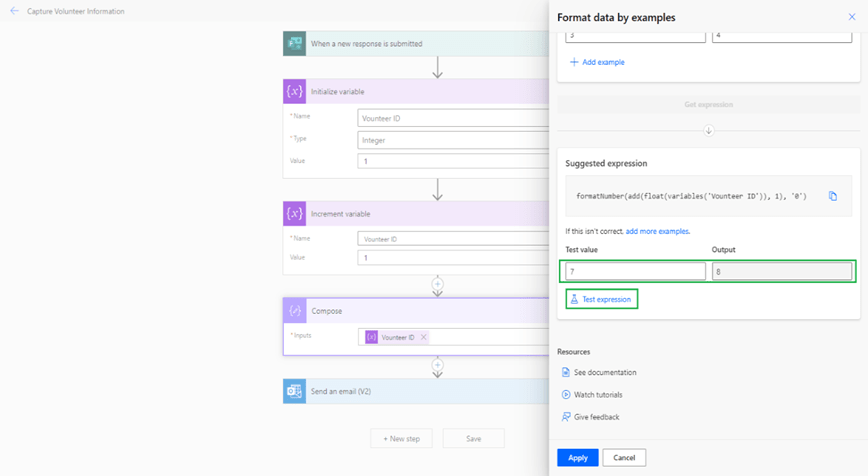Click Add example link
Viewport: 868px width, 476px height.
coord(597,62)
